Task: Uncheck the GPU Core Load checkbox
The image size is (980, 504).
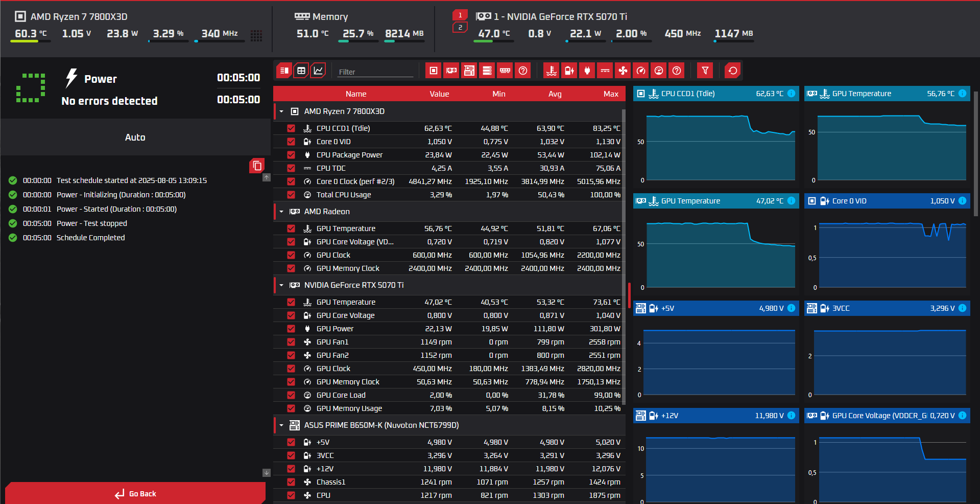Action: point(291,395)
